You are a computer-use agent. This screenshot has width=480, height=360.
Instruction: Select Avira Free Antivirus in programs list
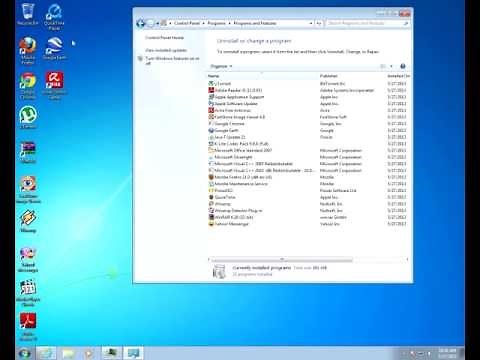[308, 110]
